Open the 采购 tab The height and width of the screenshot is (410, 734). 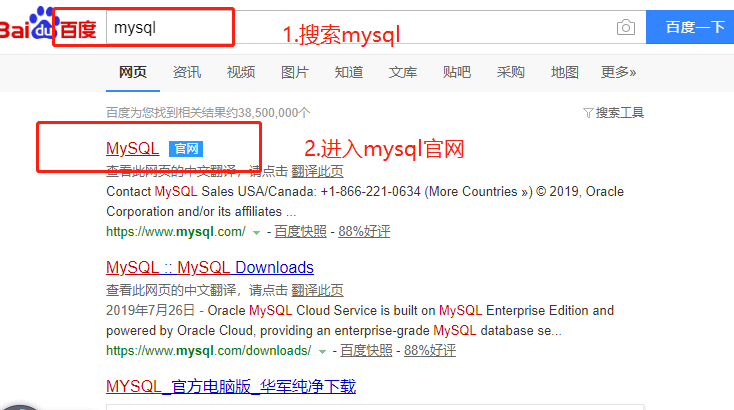click(x=511, y=72)
